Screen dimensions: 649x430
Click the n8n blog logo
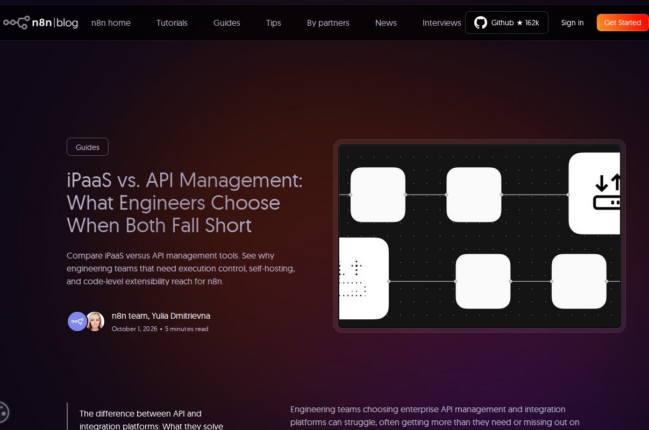point(41,22)
